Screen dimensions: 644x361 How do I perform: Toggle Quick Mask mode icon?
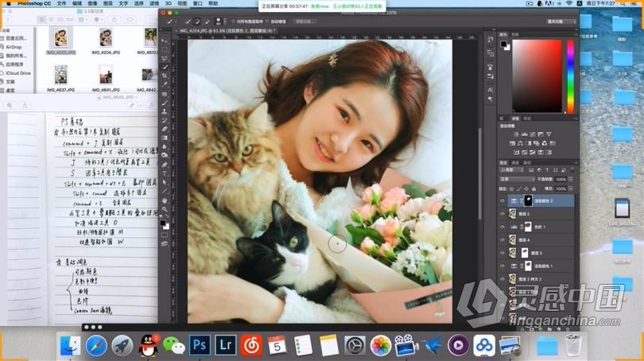(x=165, y=235)
